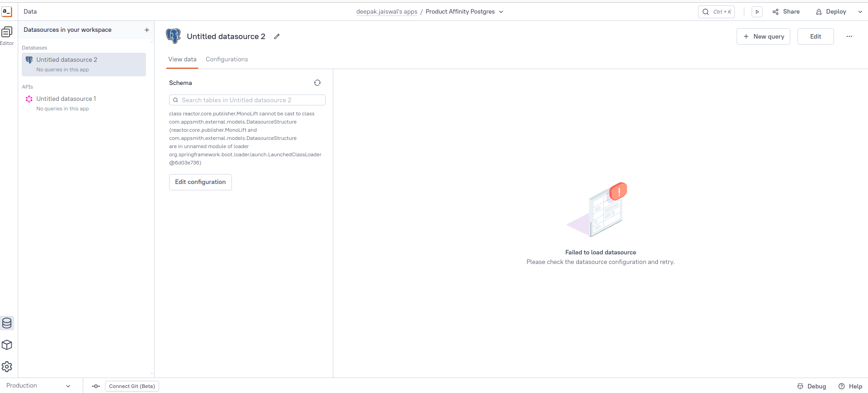The height and width of the screenshot is (393, 868).
Task: Expand the Deploy dropdown arrow
Action: [x=860, y=12]
